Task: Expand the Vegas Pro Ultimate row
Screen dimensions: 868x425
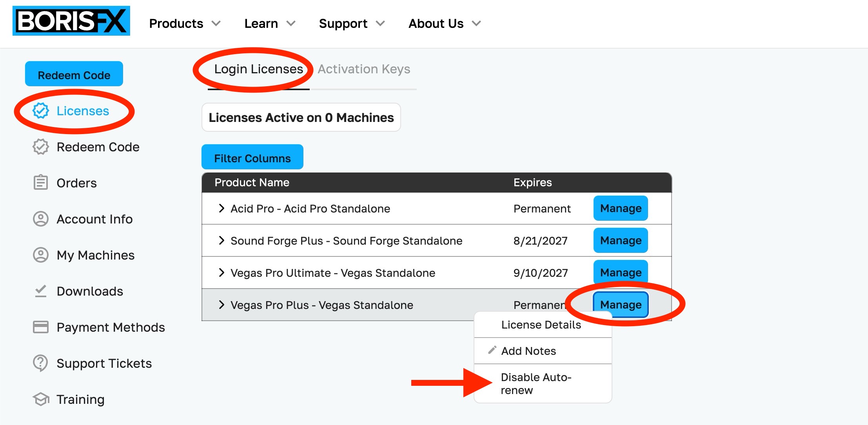Action: coord(222,272)
